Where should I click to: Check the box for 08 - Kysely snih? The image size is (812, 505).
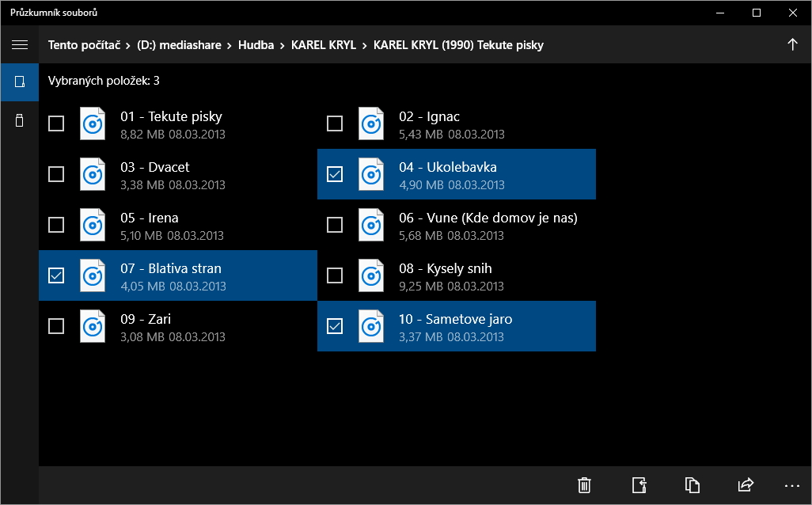click(335, 276)
